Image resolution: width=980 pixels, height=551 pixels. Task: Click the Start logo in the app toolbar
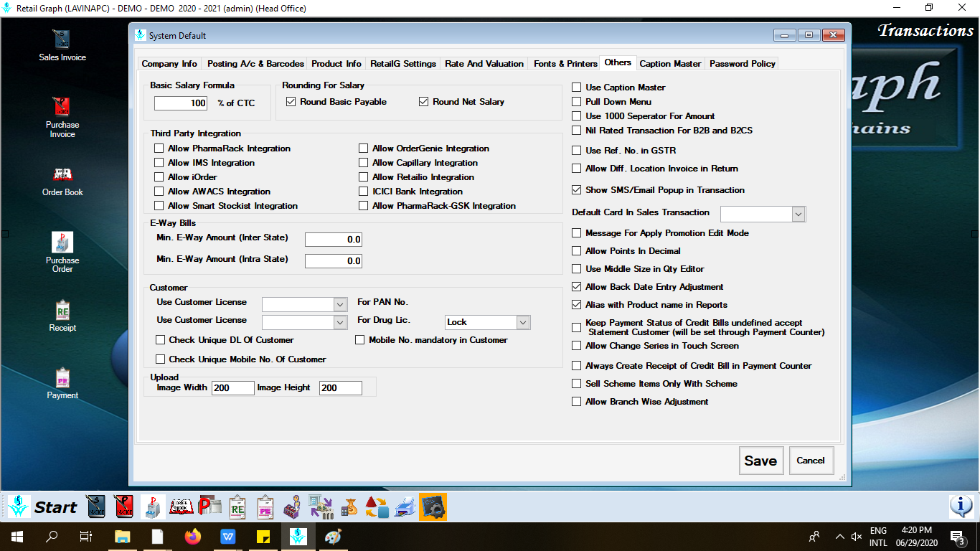[x=42, y=507]
